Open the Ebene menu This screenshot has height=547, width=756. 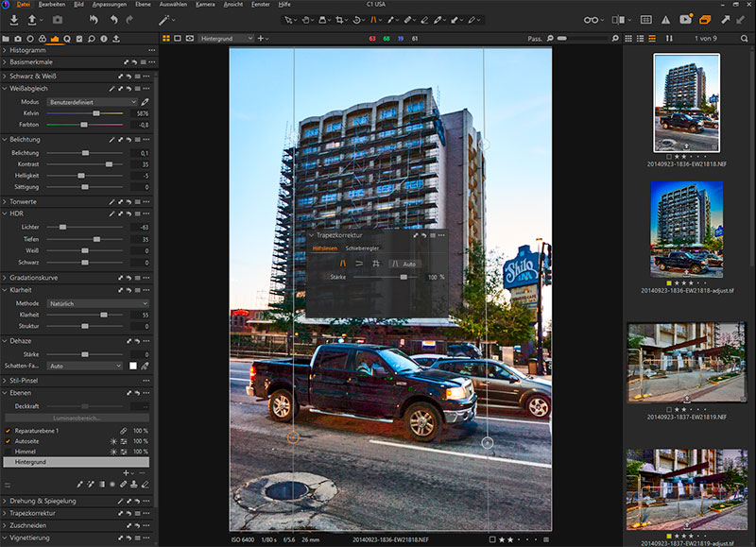pyautogui.click(x=143, y=5)
